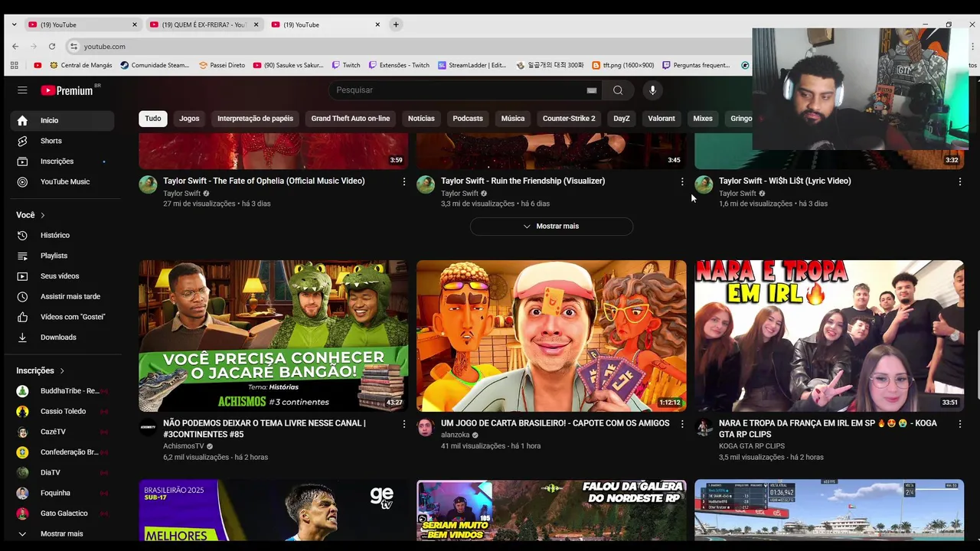Image resolution: width=980 pixels, height=551 pixels.
Task: Play the Nara e Tropa em IRL thumbnail
Action: pyautogui.click(x=829, y=336)
